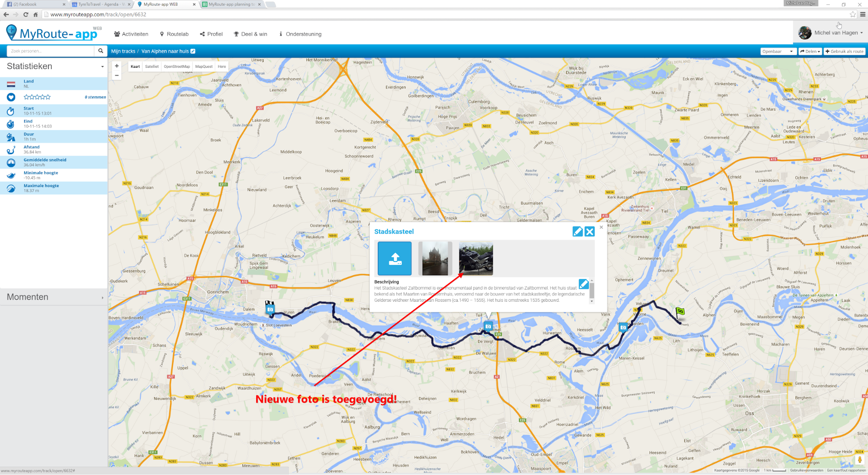Zoom out on the map
The image size is (868, 475).
(117, 76)
